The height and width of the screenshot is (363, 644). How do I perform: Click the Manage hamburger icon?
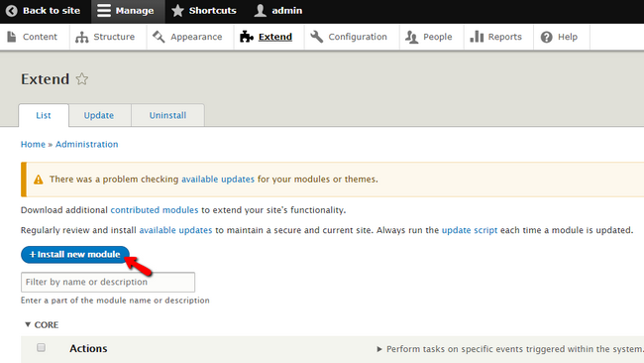(104, 11)
